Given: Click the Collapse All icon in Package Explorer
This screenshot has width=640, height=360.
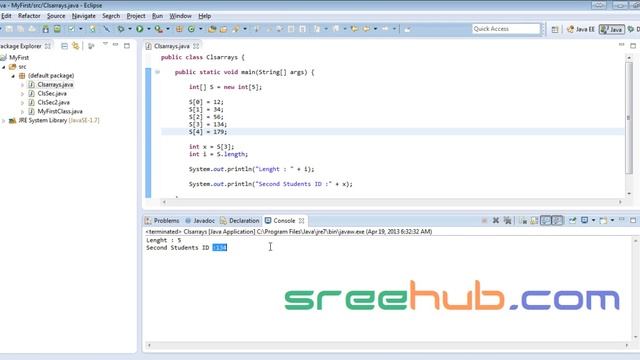Looking at the screenshot, I should [x=64, y=46].
